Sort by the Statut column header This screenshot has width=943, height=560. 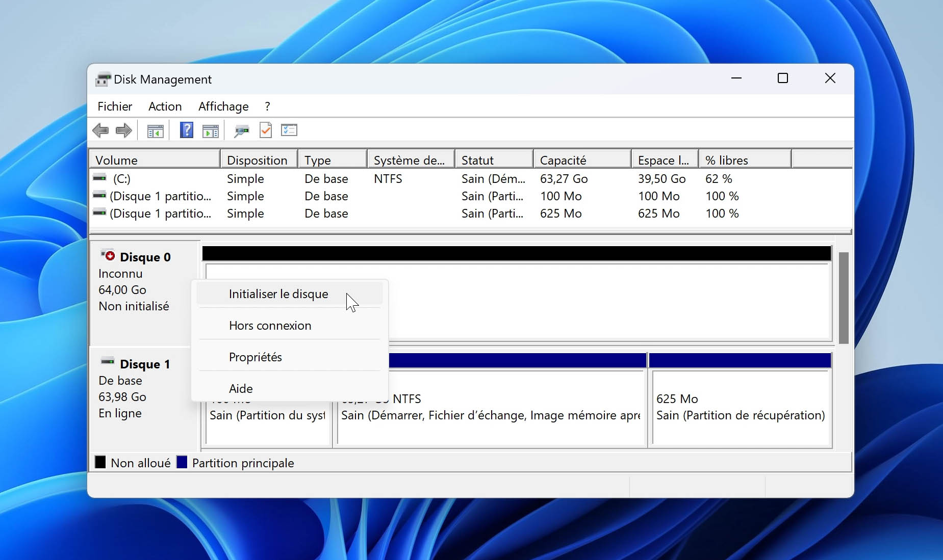(x=494, y=160)
